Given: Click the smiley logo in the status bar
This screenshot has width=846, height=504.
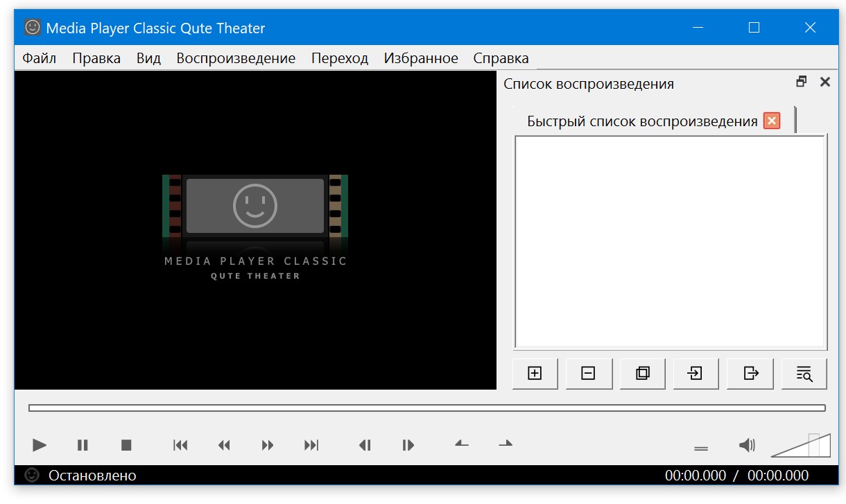Looking at the screenshot, I should tap(31, 476).
